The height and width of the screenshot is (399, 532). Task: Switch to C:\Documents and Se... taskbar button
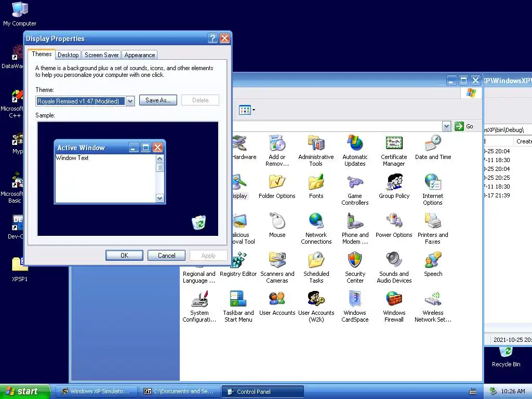tap(179, 391)
